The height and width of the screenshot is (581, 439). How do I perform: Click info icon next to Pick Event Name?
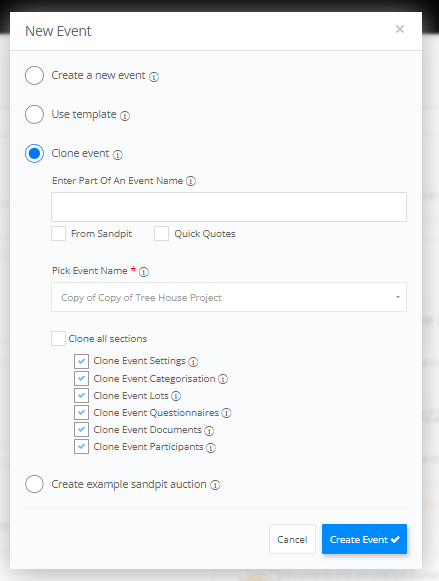pyautogui.click(x=144, y=272)
